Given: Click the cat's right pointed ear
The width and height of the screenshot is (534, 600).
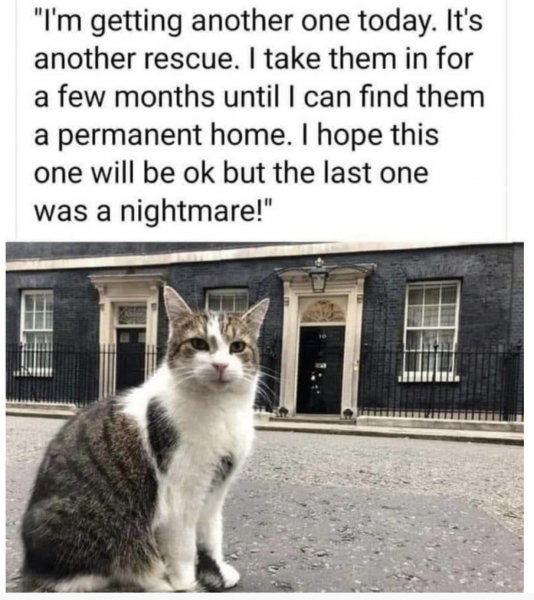Looking at the screenshot, I should tap(256, 316).
